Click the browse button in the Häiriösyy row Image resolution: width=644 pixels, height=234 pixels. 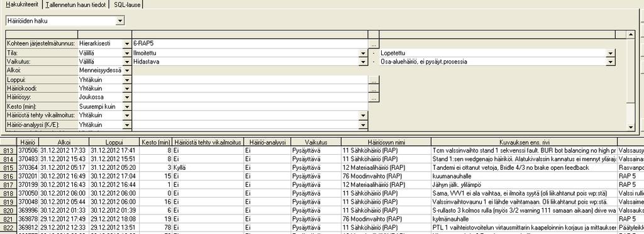click(x=374, y=97)
